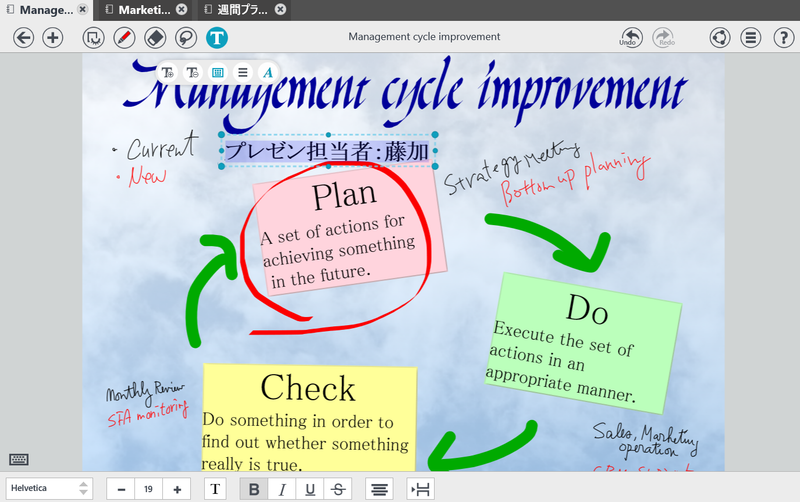
Task: Toggle underline on text
Action: coord(310,489)
